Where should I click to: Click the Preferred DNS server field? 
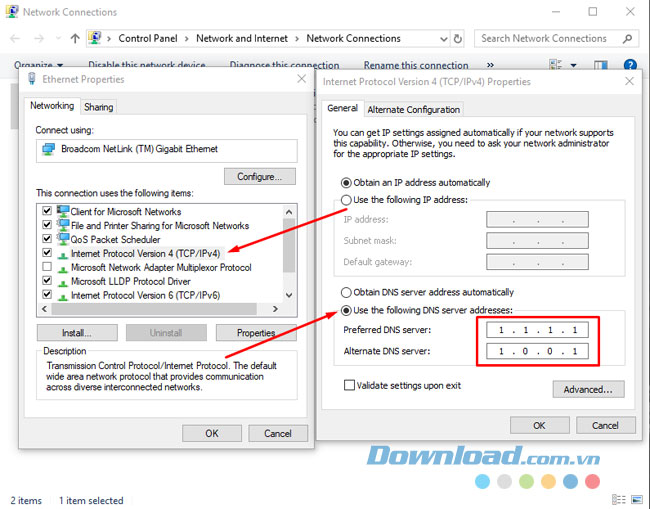[x=537, y=330]
